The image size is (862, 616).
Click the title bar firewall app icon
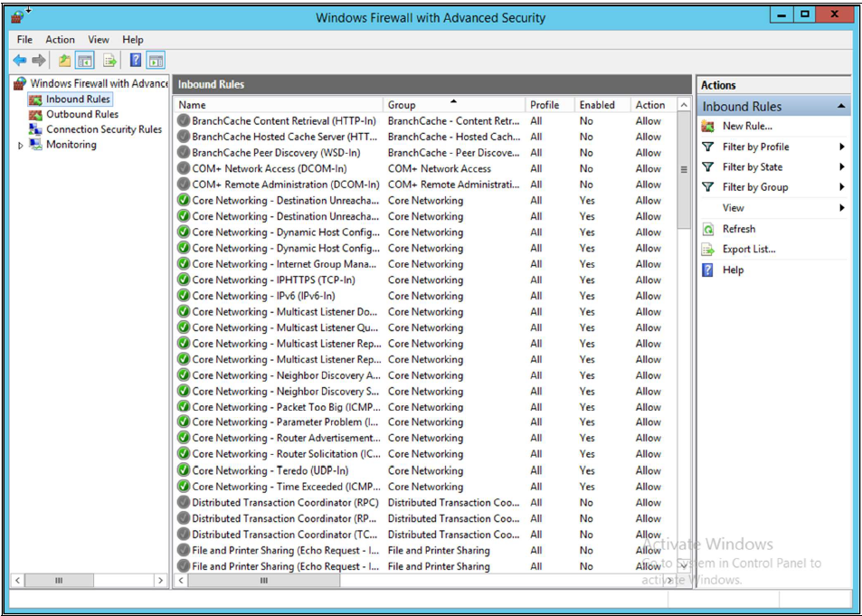point(19,16)
